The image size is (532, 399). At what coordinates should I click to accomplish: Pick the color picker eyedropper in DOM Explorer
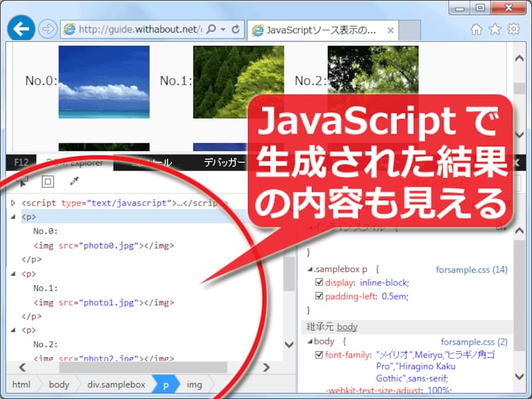(73, 181)
